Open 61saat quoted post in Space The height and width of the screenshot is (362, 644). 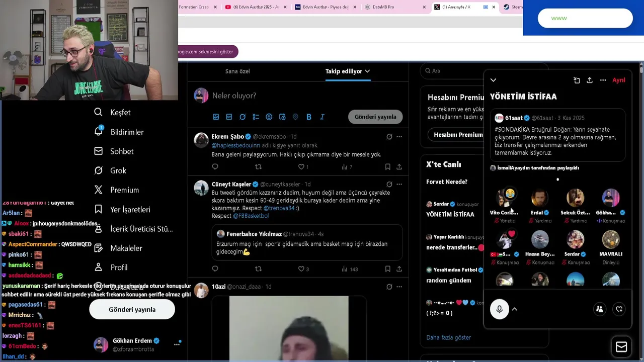click(558, 135)
